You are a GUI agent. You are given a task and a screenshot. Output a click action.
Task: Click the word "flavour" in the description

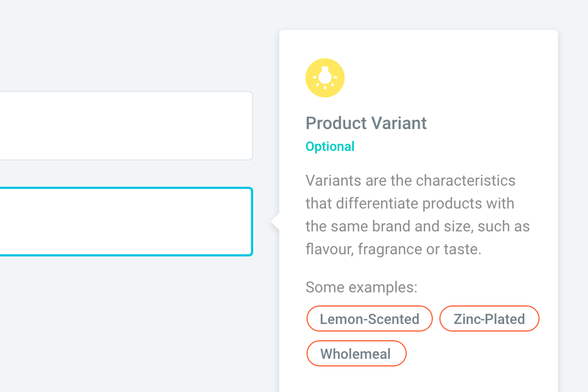329,249
